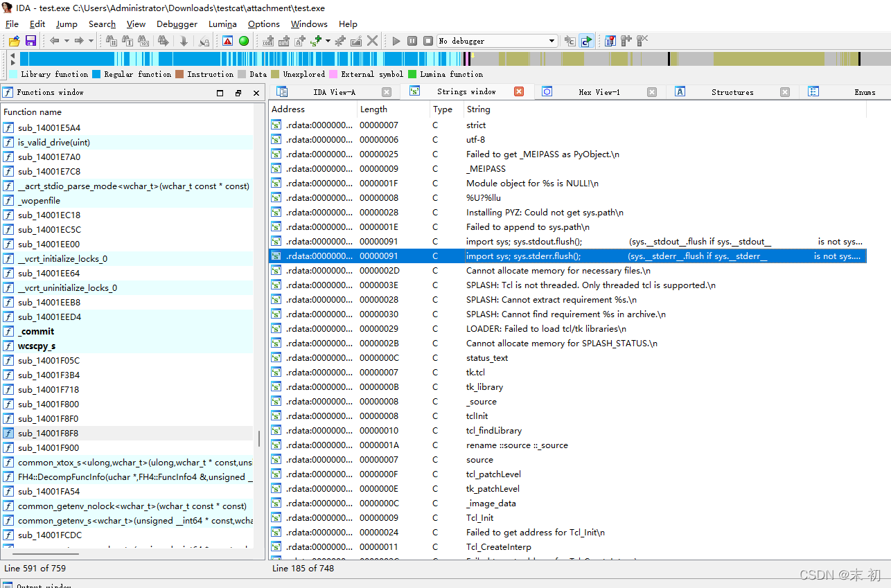
Task: Expand the string literal icon dropdown arrow
Action: (328, 41)
